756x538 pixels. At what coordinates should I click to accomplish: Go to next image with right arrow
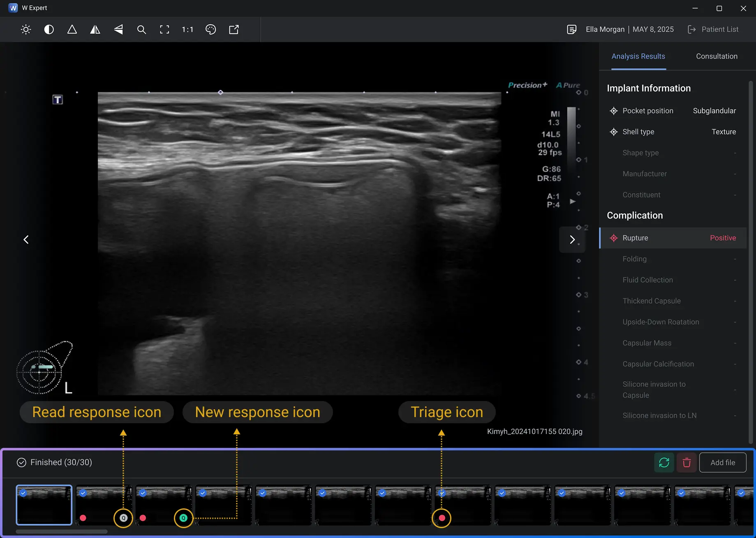click(572, 239)
